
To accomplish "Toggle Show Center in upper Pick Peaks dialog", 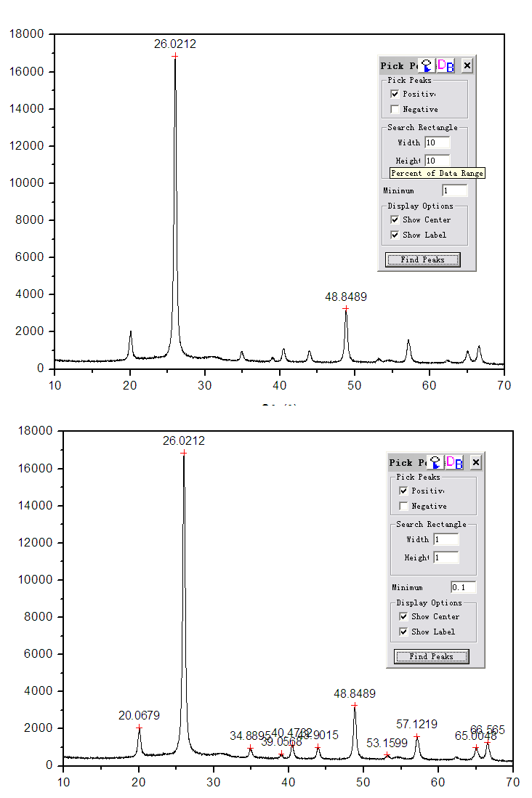I will tap(395, 219).
